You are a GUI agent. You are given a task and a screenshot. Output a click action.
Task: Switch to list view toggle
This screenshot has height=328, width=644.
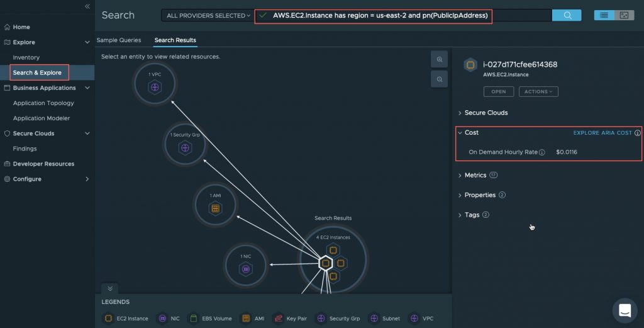[604, 15]
